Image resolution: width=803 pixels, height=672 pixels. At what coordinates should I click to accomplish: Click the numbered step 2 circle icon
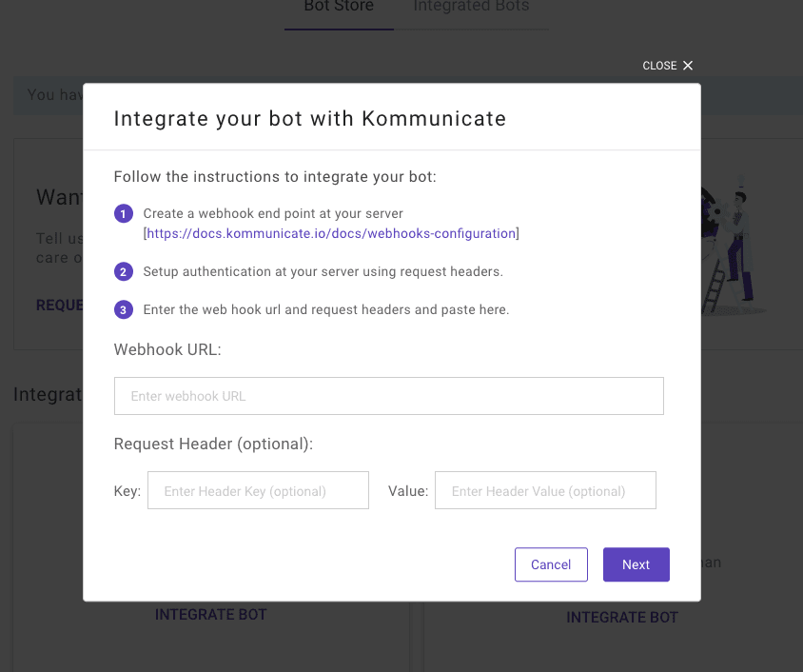(124, 271)
